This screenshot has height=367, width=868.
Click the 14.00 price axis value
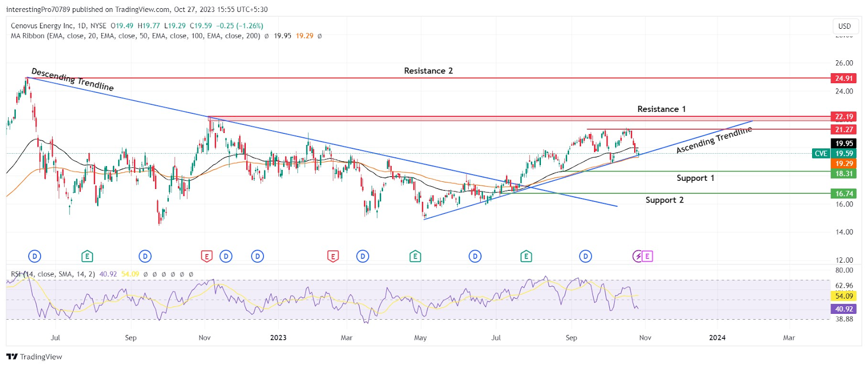coord(844,232)
